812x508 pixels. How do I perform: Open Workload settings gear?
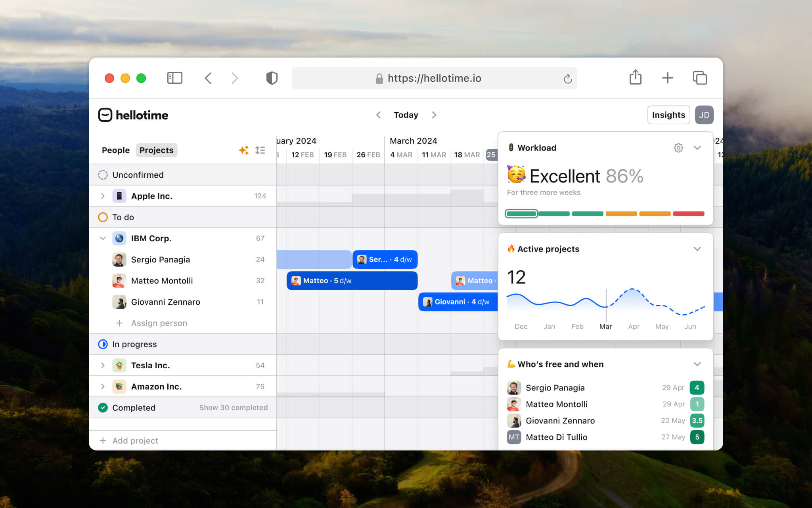click(678, 148)
